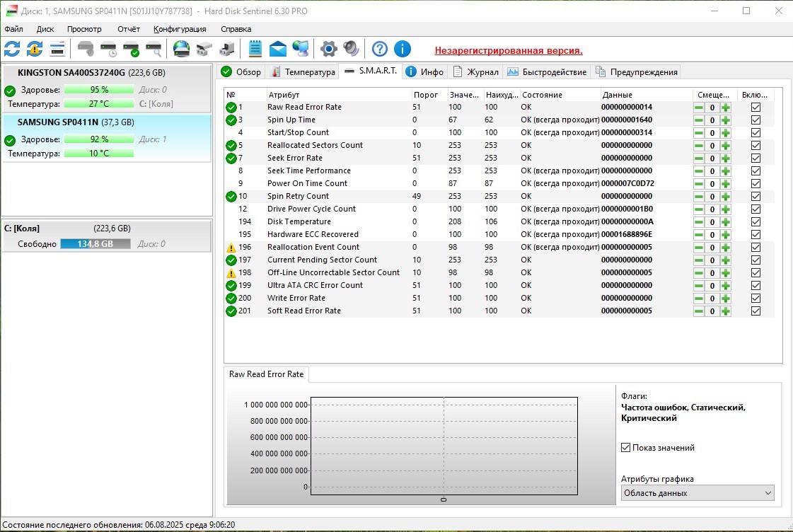Open help via the question mark icon
The image size is (793, 532).
(x=380, y=49)
